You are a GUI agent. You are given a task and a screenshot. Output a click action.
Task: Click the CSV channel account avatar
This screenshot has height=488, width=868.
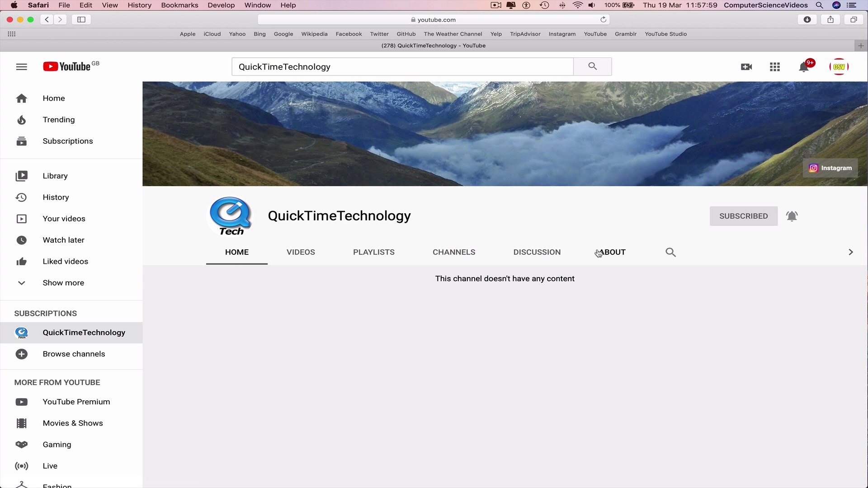(x=839, y=66)
